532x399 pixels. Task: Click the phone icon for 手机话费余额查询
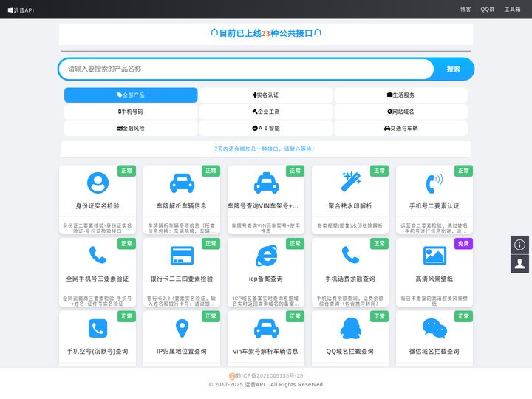[350, 255]
